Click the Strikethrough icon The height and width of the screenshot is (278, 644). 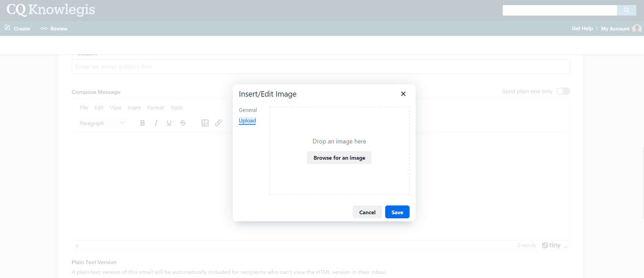point(183,123)
